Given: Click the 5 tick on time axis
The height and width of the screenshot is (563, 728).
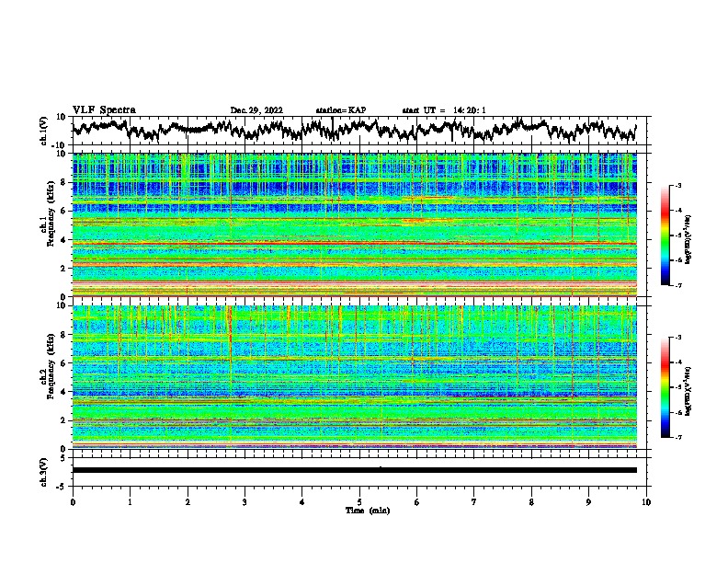Looking at the screenshot, I should 359,502.
